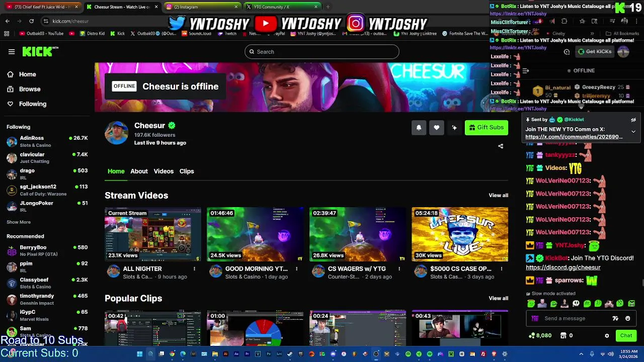The width and height of the screenshot is (644, 362).
Task: Open more options for ALL NIGHTER video
Action: tap(194, 269)
